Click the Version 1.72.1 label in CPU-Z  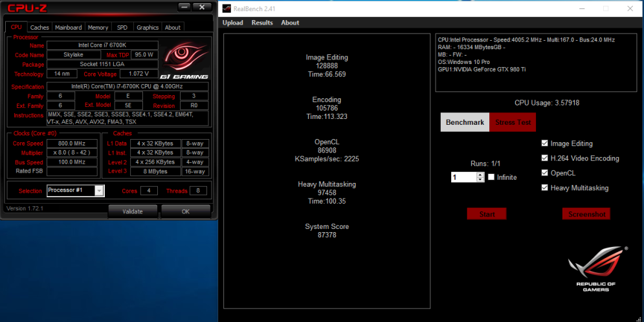(25, 208)
